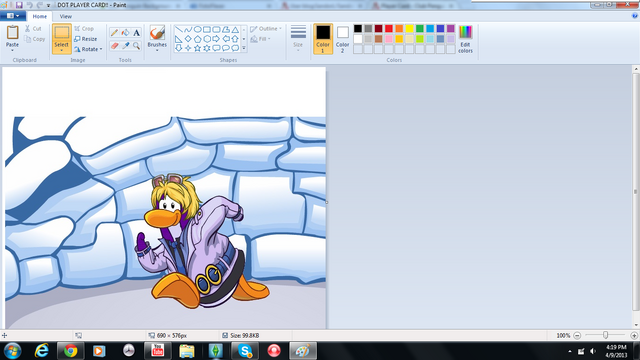This screenshot has height=360, width=640.
Task: Click the Zoom in plus button
Action: [x=634, y=336]
